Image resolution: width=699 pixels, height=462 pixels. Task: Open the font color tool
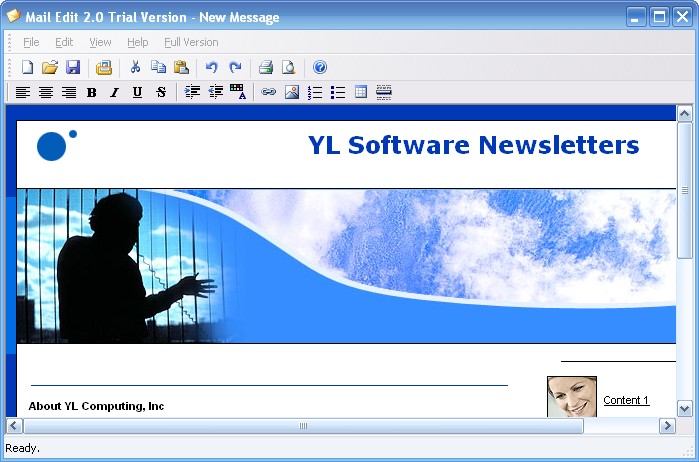point(238,92)
